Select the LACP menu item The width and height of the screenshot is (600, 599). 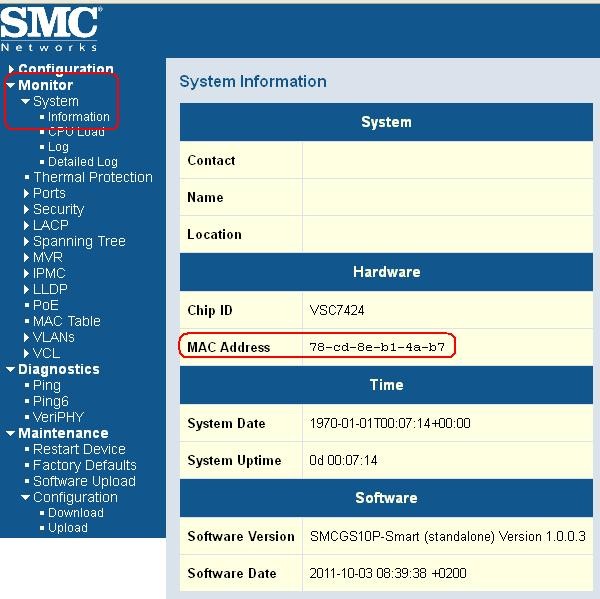(x=51, y=225)
